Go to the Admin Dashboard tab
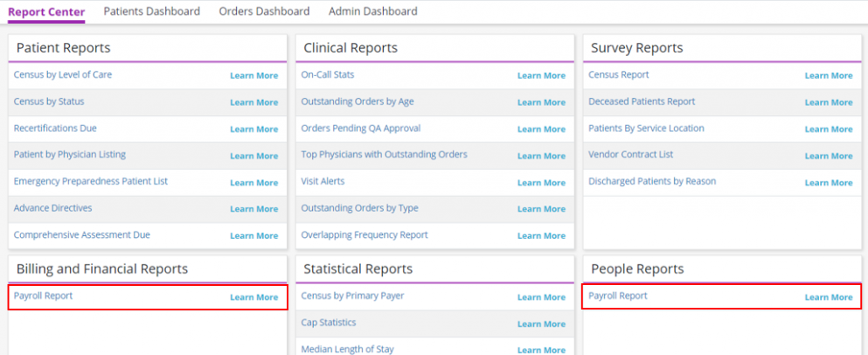868x355 pixels. 372,11
